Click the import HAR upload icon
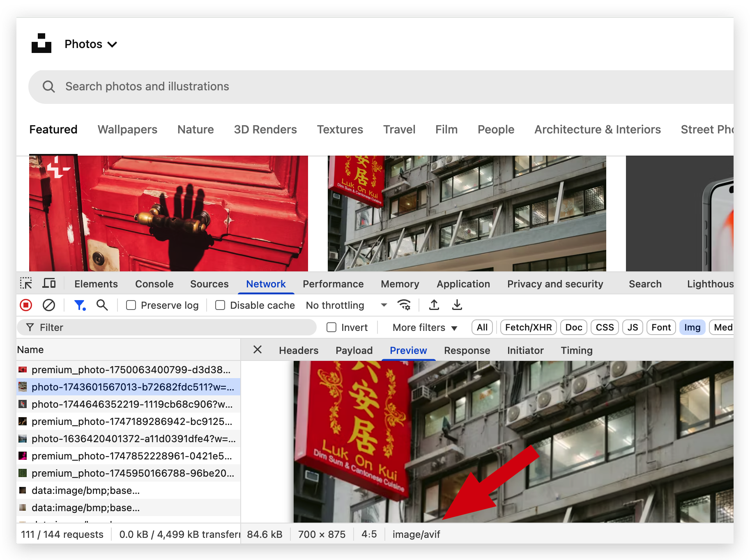Screen dimensions: 750x560 pos(434,305)
